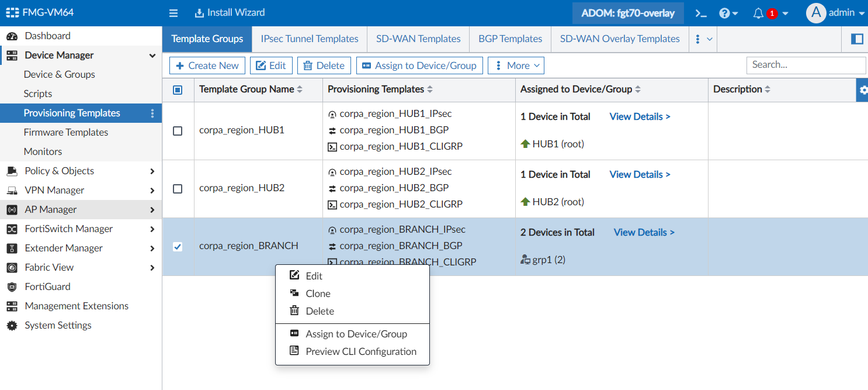Uncheck the corpa_region_BRANCH row checkbox
The width and height of the screenshot is (868, 390).
[178, 247]
